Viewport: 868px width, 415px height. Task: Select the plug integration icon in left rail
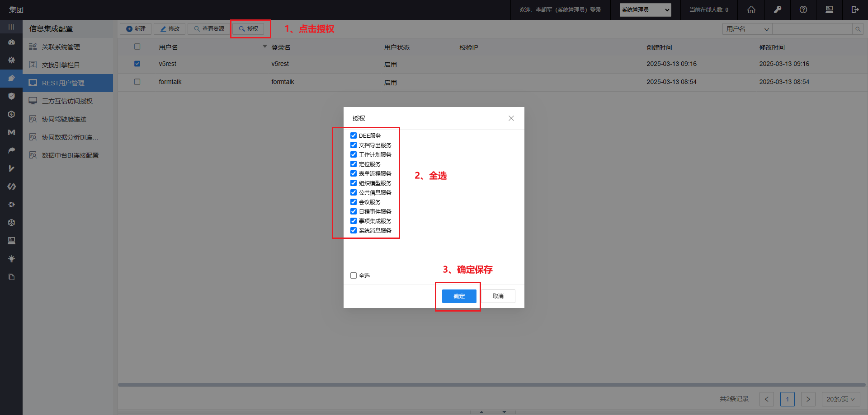click(11, 78)
